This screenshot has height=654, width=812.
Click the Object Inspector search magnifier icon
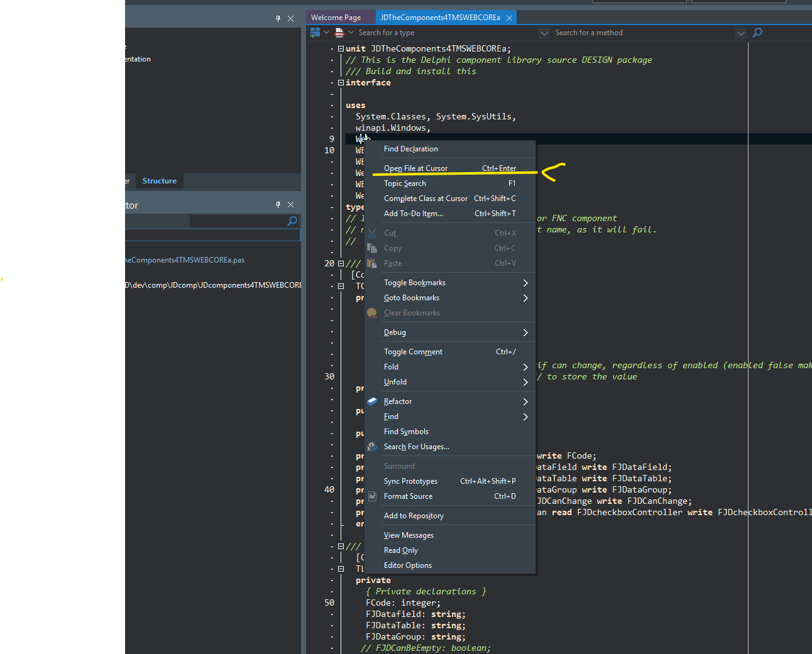click(x=292, y=221)
